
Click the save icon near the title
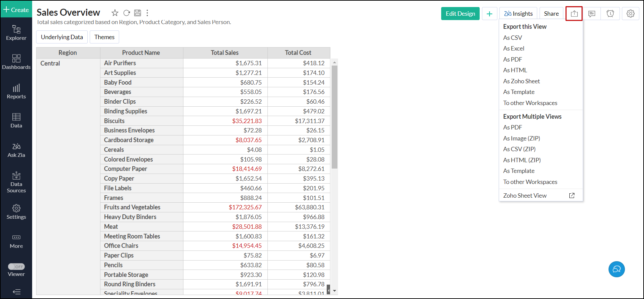pos(138,13)
